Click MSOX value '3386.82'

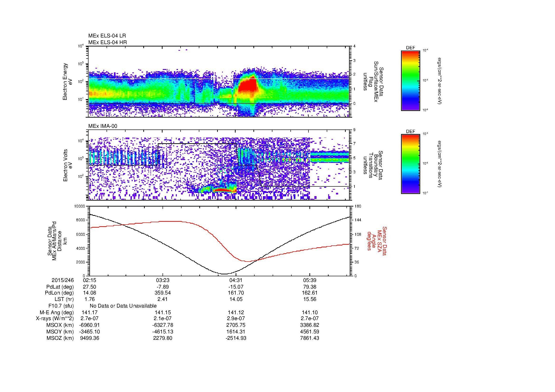[310, 325]
